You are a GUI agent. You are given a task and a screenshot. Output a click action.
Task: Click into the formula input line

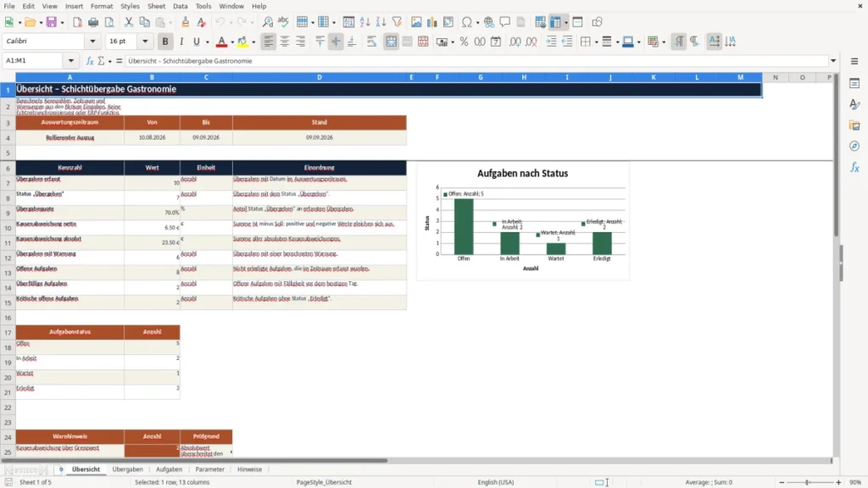(x=476, y=61)
